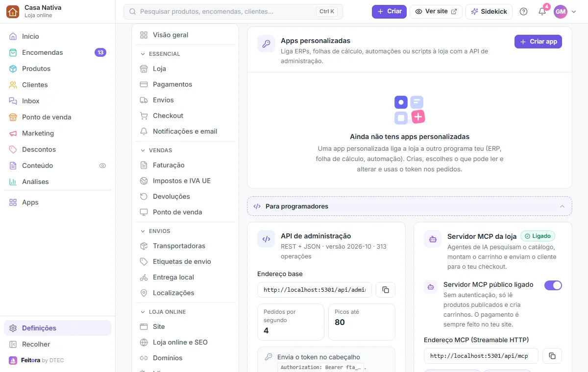588x372 pixels.
Task: Open Notificações e email settings
Action: tap(185, 131)
